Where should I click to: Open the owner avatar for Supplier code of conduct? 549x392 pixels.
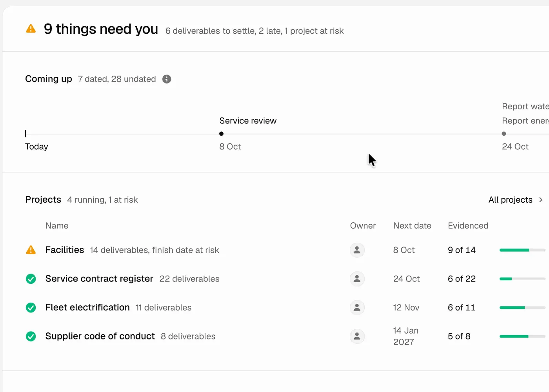(357, 336)
